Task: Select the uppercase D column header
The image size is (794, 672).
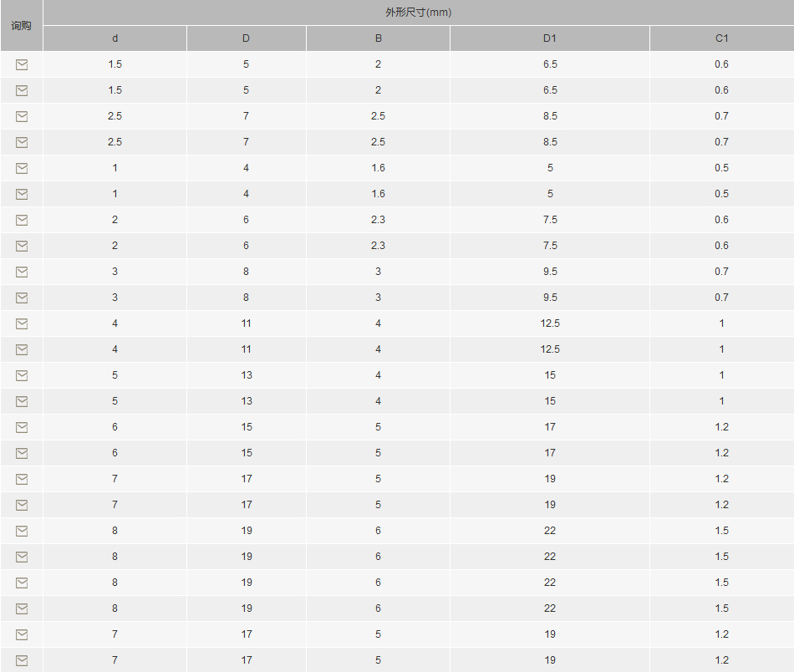Action: [246, 38]
